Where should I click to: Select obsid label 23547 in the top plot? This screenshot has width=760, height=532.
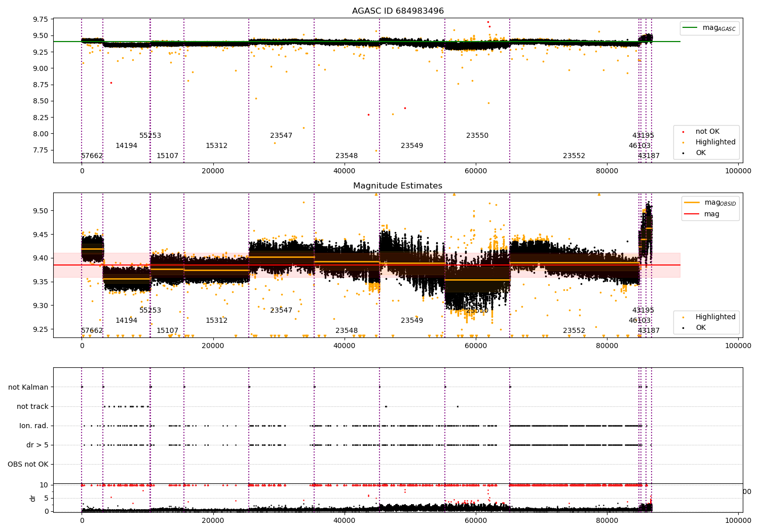tap(281, 136)
